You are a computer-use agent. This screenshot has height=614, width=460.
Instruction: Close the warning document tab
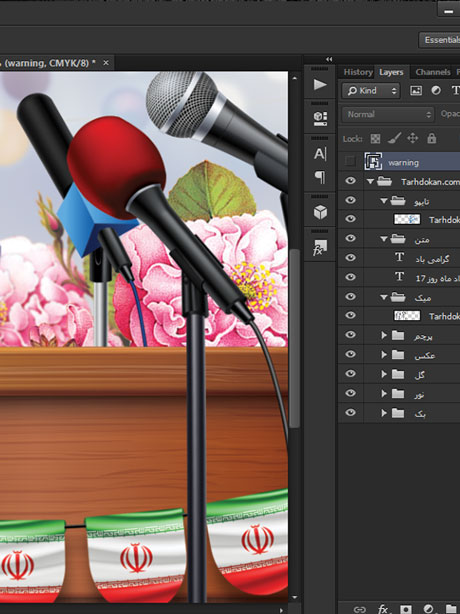[106, 63]
